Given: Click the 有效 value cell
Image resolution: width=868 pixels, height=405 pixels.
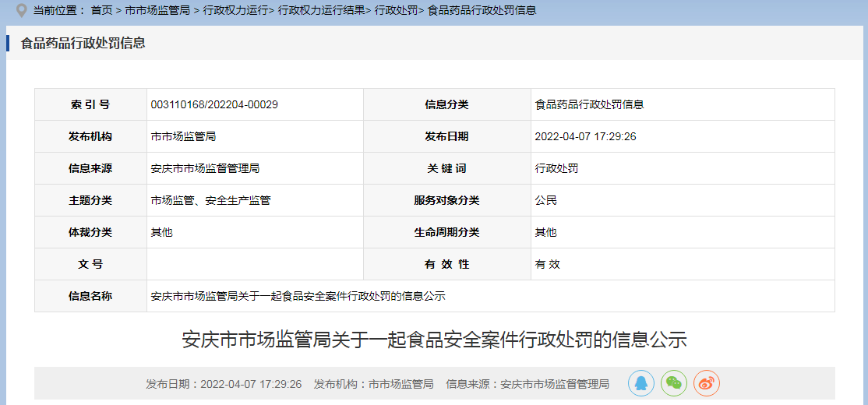Looking at the screenshot, I should pyautogui.click(x=683, y=265).
